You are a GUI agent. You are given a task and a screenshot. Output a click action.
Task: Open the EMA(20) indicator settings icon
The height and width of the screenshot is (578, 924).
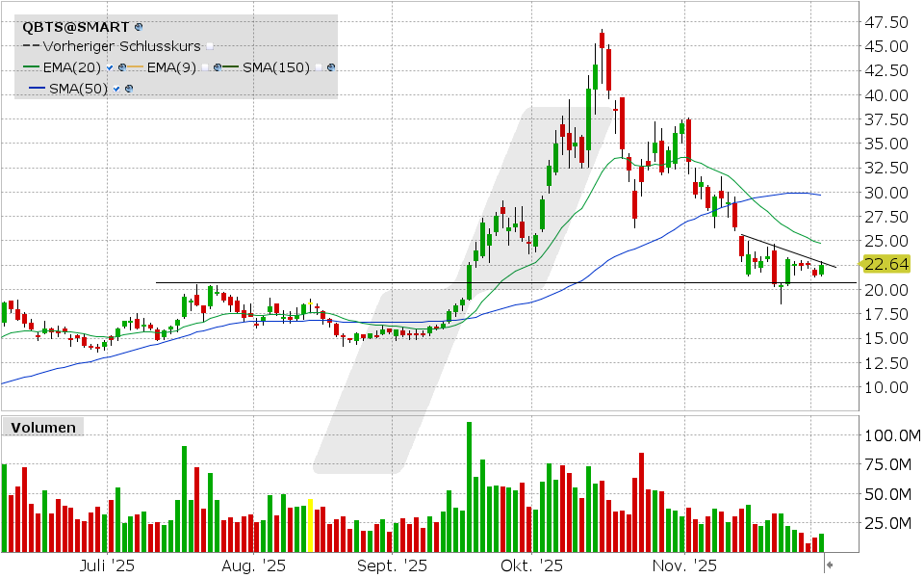pyautogui.click(x=123, y=66)
